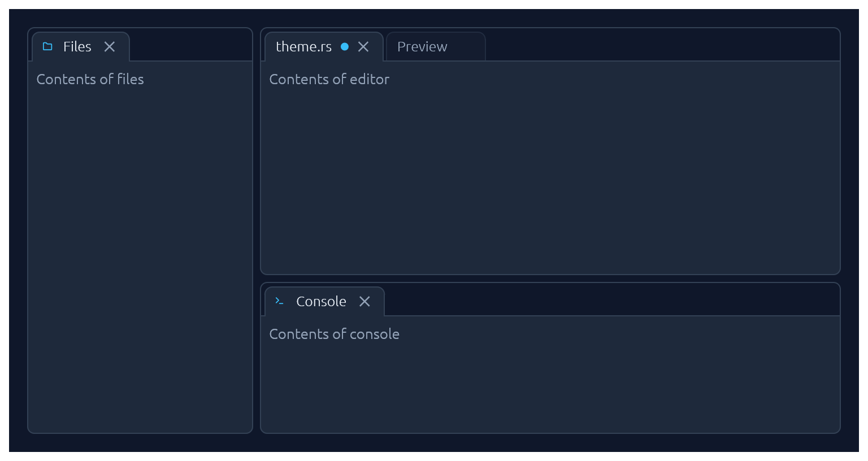Select the Console tab label
This screenshot has height=461, width=868.
click(x=321, y=301)
